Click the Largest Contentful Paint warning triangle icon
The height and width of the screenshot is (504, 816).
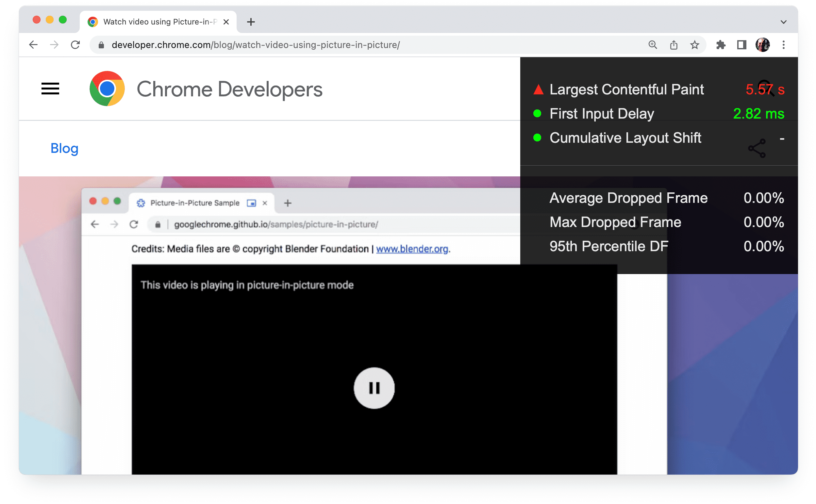(536, 89)
